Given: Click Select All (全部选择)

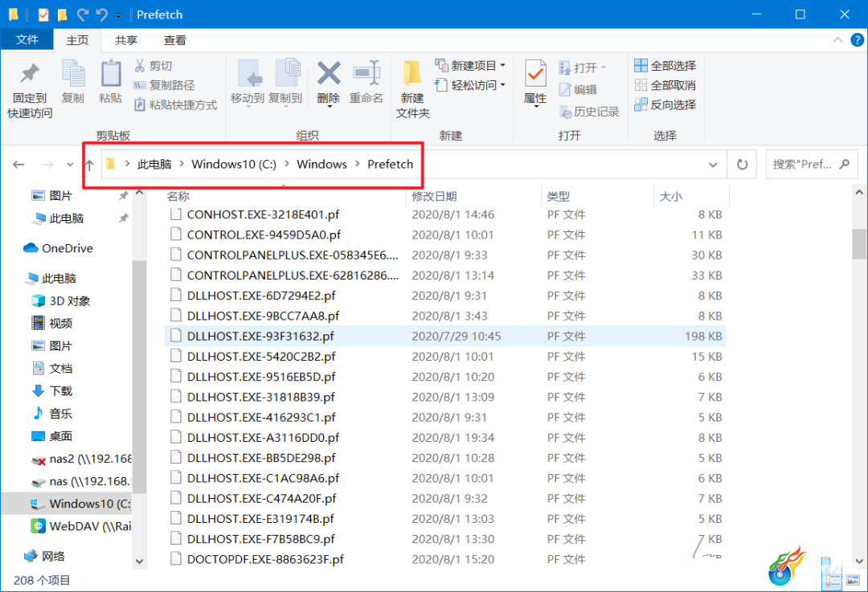Looking at the screenshot, I should (x=665, y=66).
